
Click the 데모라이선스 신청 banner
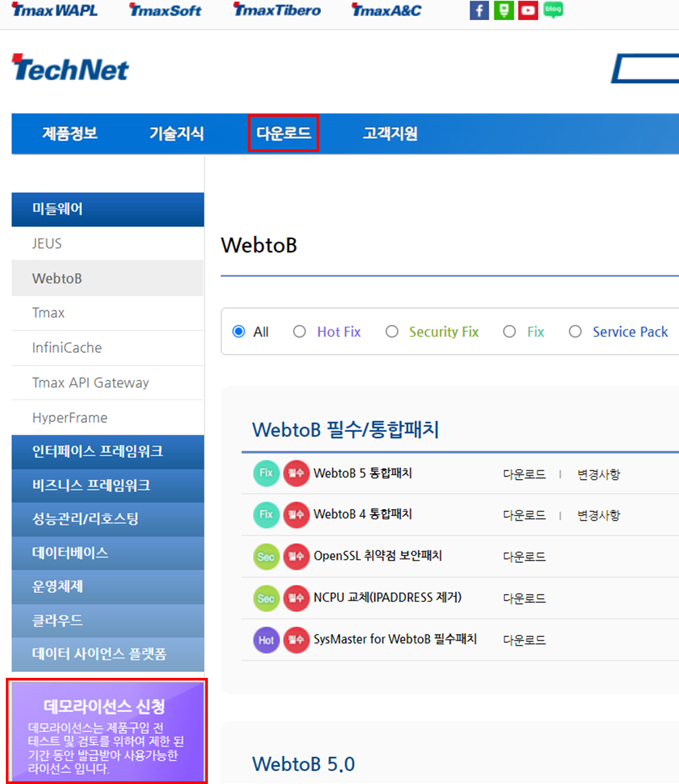point(107,732)
